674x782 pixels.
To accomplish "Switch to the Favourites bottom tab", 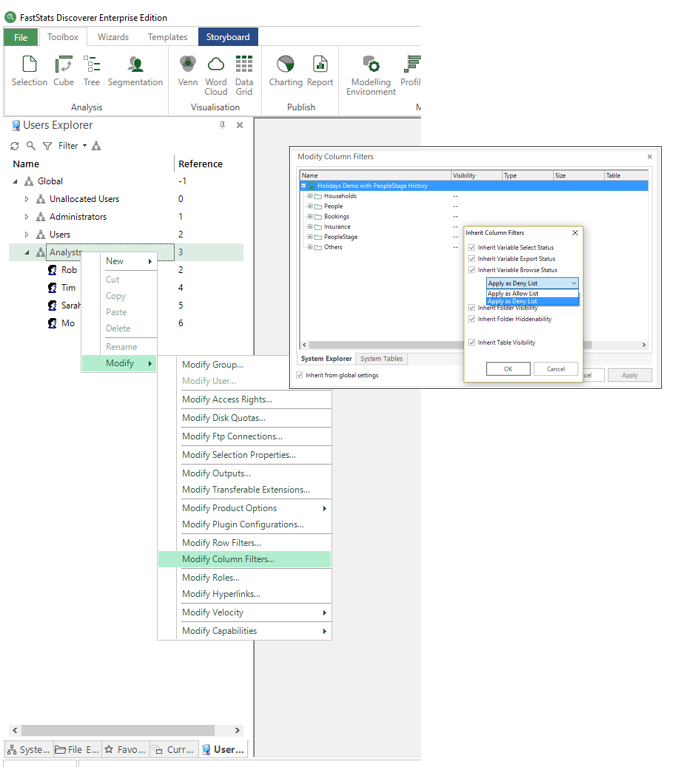I will coord(125,750).
